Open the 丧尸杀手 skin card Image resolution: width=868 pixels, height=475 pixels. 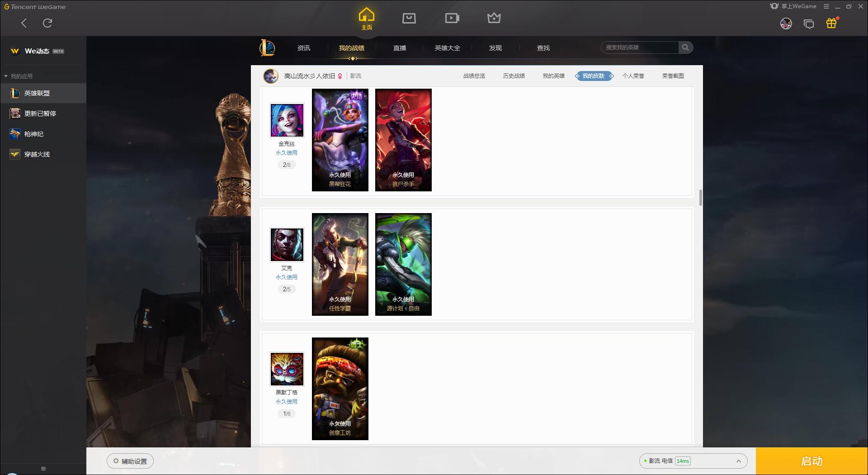tap(403, 140)
